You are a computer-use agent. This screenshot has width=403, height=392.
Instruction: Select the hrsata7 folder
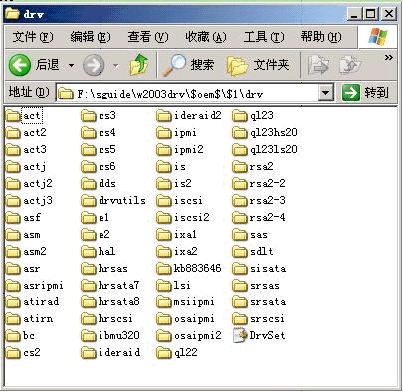coord(110,285)
